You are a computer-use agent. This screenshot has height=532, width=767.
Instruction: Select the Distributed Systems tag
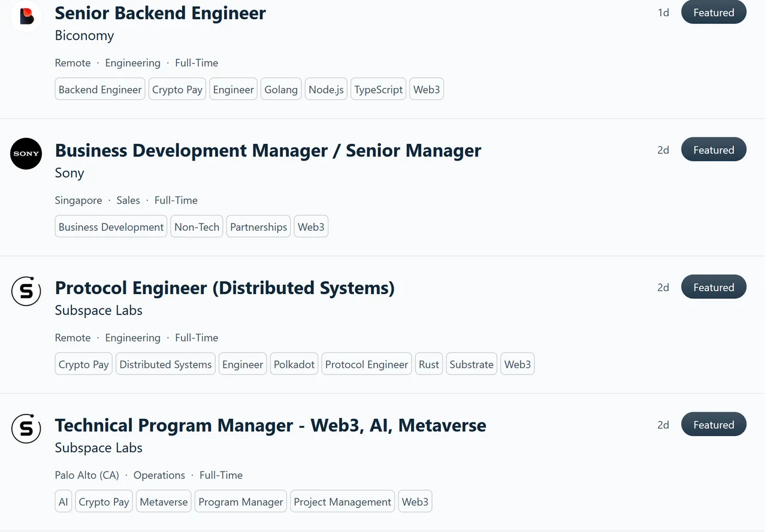tap(165, 364)
